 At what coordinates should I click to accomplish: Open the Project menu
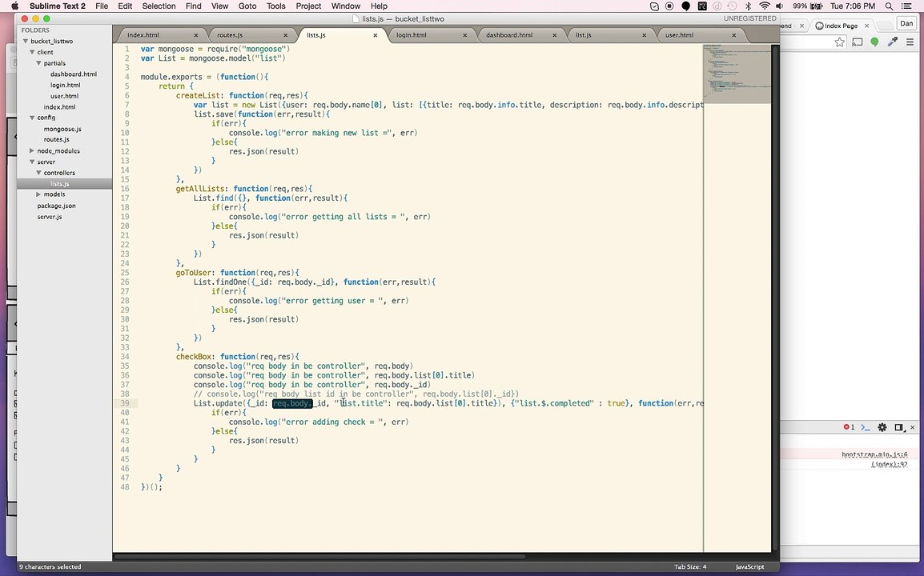point(308,6)
